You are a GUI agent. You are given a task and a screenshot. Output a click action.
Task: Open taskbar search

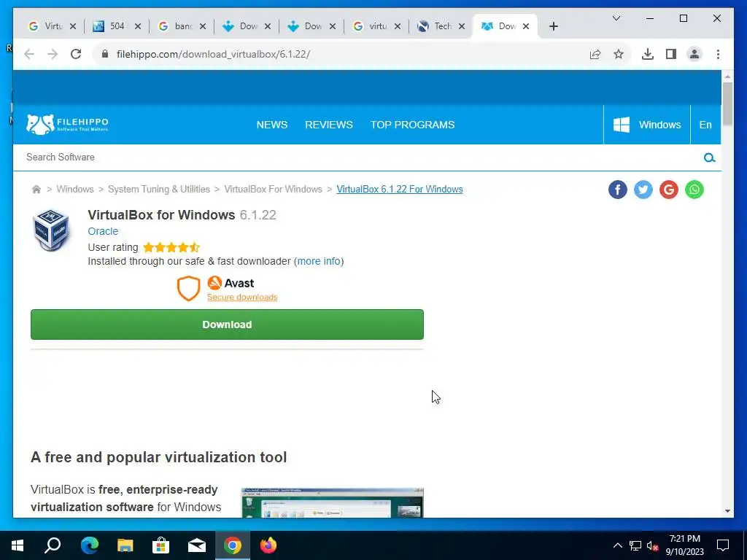[53, 545]
